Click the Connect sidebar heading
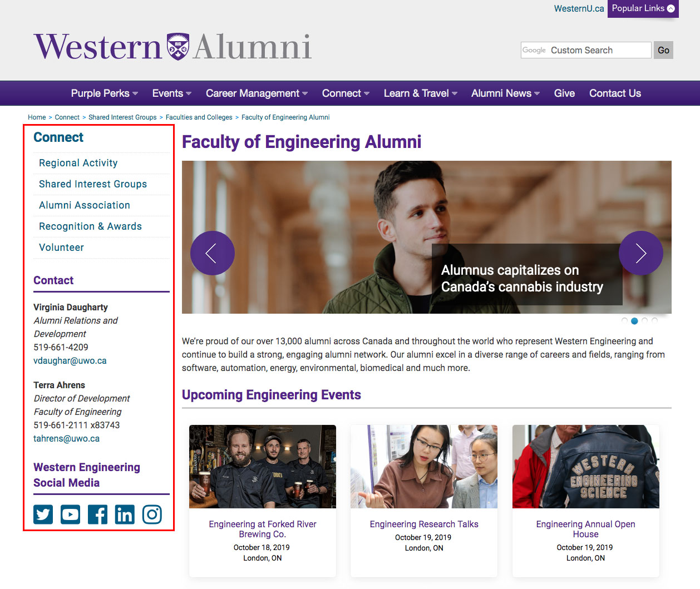This screenshot has height=589, width=700. (58, 137)
